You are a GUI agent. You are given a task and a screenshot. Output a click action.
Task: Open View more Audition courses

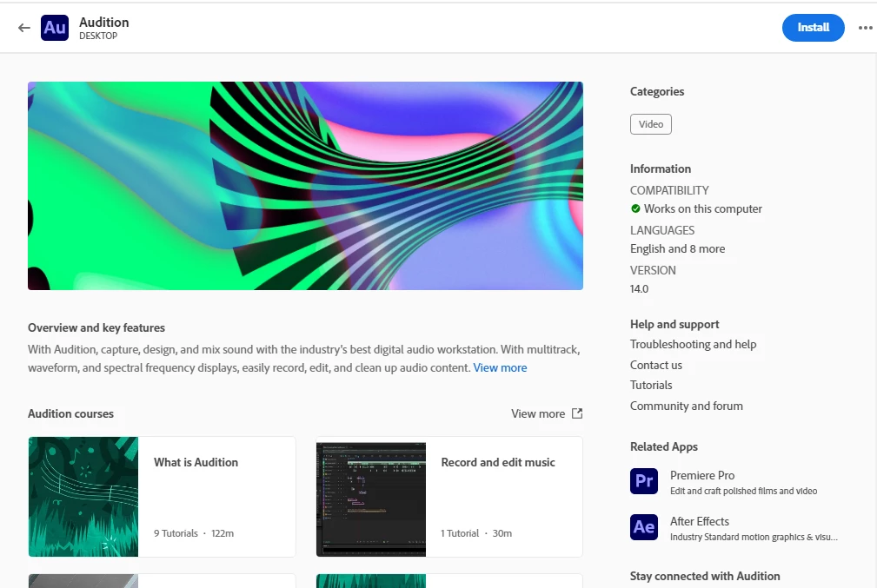[537, 413]
